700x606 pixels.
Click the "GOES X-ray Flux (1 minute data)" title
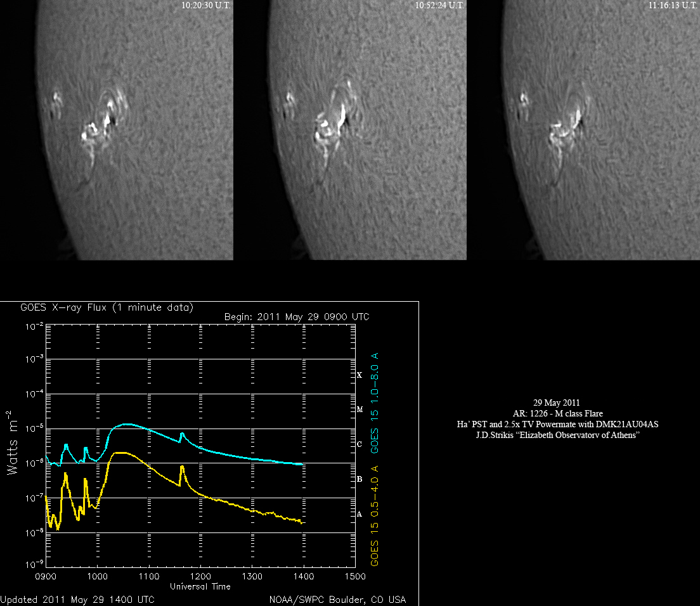click(107, 307)
